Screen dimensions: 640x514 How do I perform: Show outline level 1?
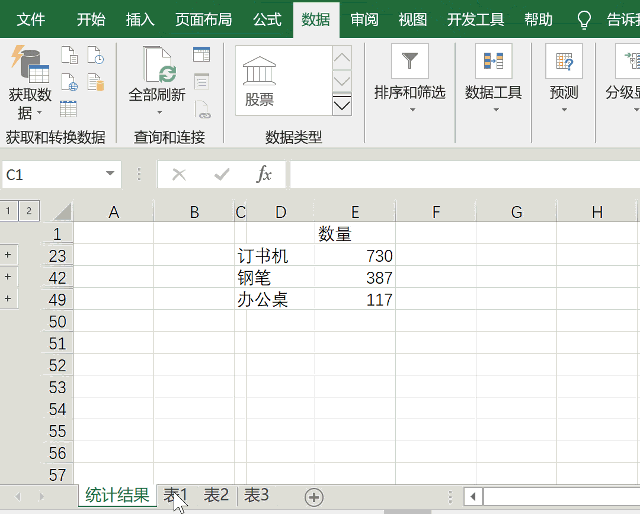coord(8,211)
